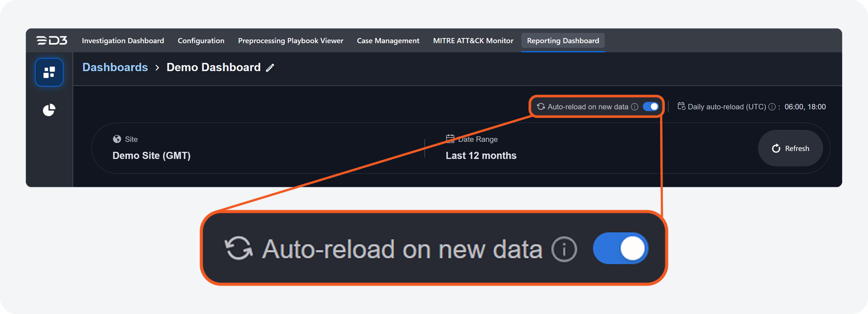Click the small auto-reload sync arrows icon

(541, 107)
